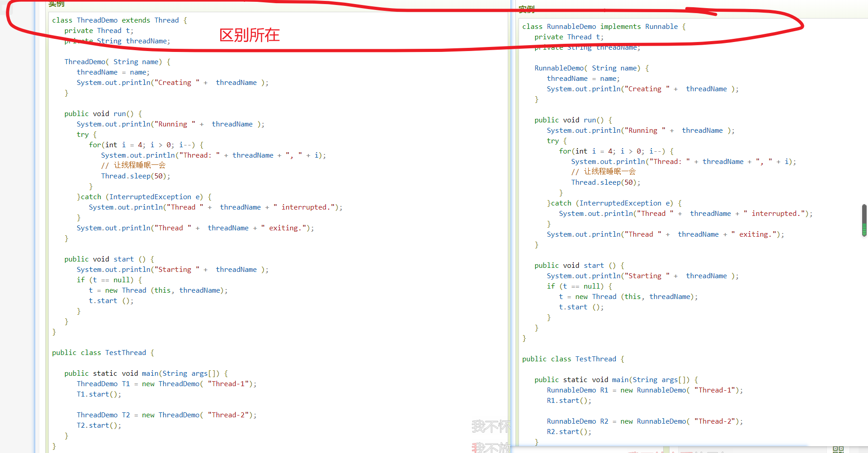Click 'public void run() {' in the ThreadDemo class
The image size is (868, 453).
[x=103, y=114]
